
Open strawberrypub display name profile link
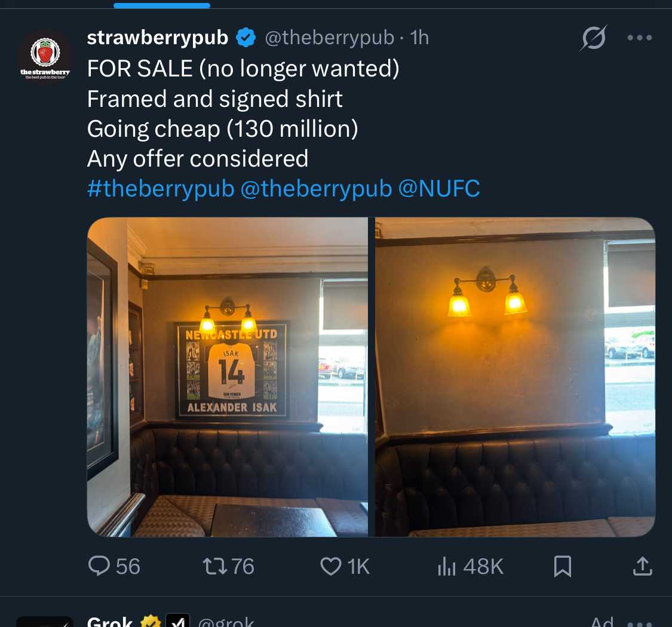[x=158, y=38]
